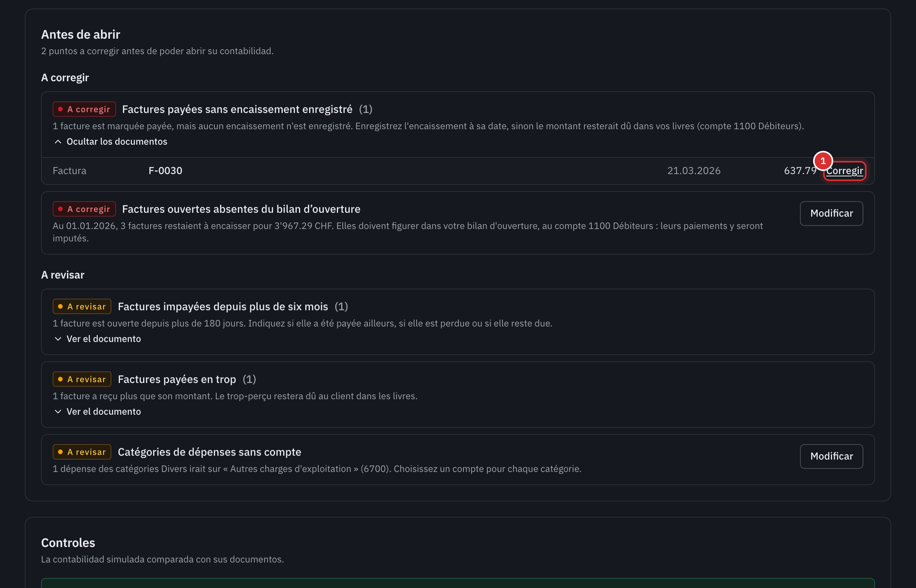Screen dimensions: 916x588
Task: Click chevron-down icon in Factures payées en trop card
Action: [58, 412]
